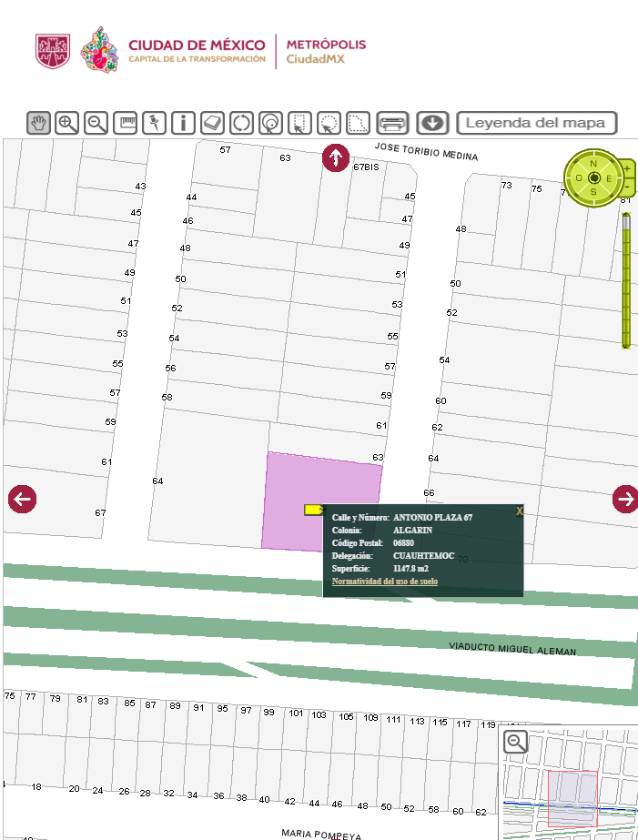
Task: Select the pushpin marker tool
Action: pos(155,123)
